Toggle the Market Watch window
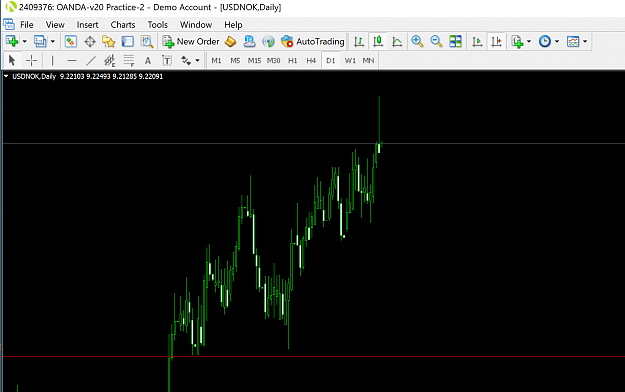This screenshot has height=392, width=625. coord(71,41)
